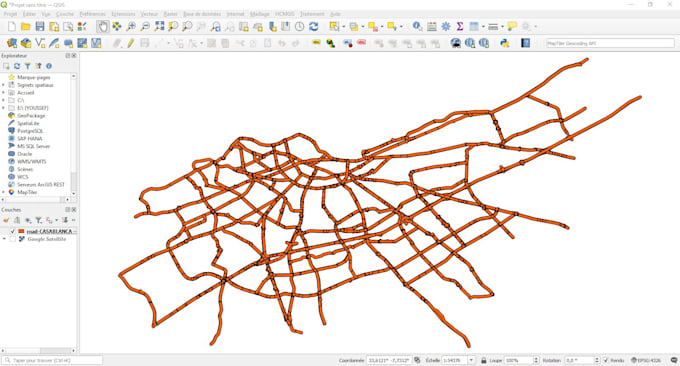Screen dimensions: 680x366
Task: Toggle the Rendu render checkbox
Action: pyautogui.click(x=606, y=360)
